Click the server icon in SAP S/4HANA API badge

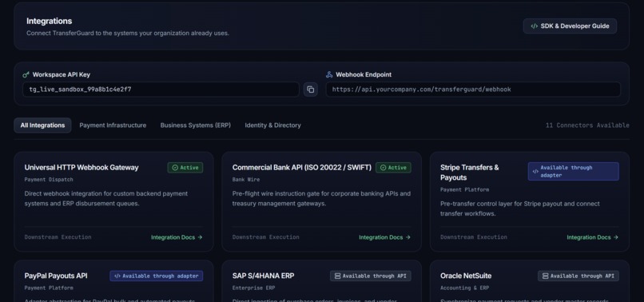pyautogui.click(x=337, y=276)
